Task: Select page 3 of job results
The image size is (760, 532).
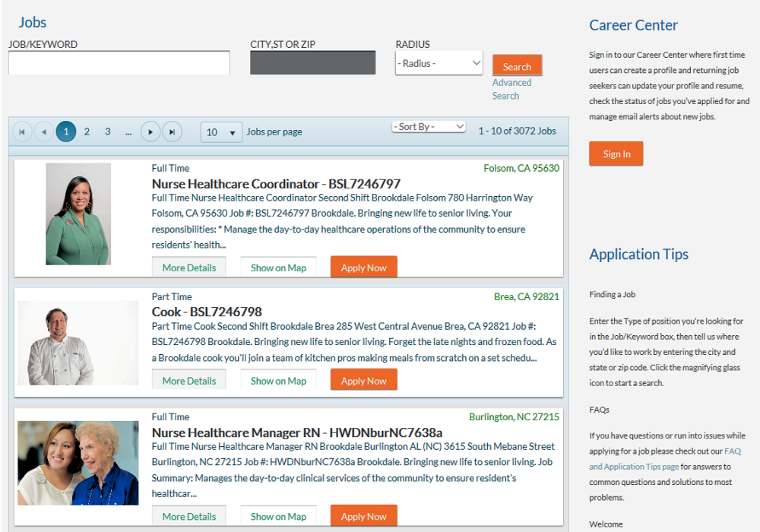Action: point(107,131)
